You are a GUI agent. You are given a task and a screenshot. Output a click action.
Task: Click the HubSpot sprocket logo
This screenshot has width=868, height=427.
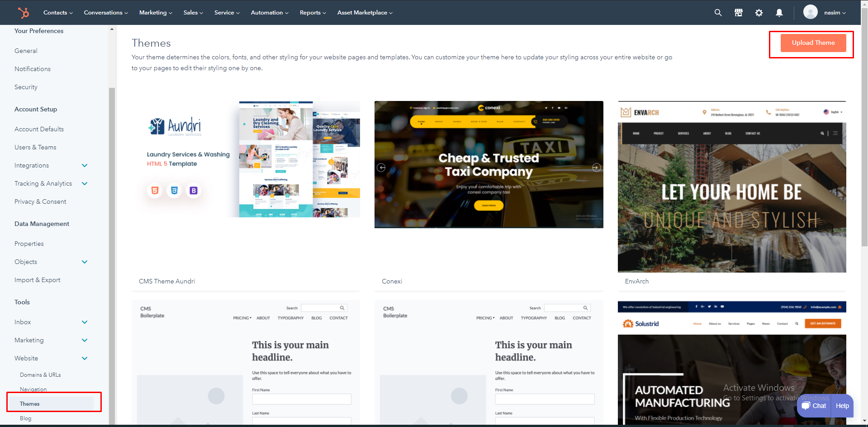pyautogui.click(x=24, y=13)
